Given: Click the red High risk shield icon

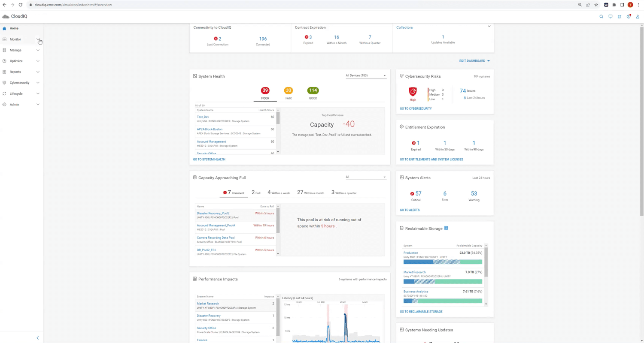Looking at the screenshot, I should click(x=413, y=91).
